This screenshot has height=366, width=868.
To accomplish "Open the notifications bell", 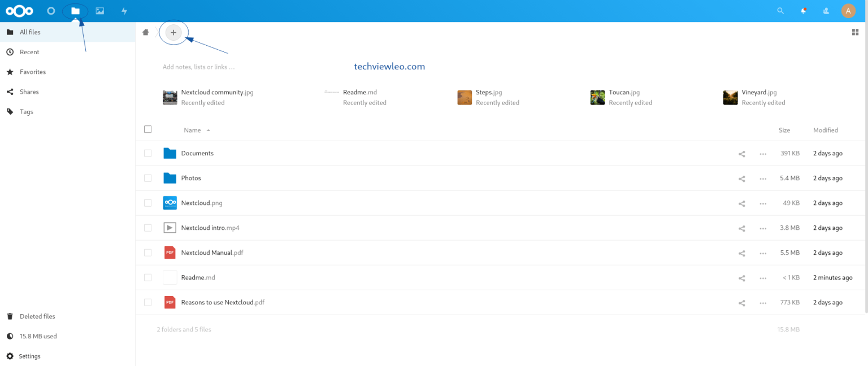I will (803, 11).
